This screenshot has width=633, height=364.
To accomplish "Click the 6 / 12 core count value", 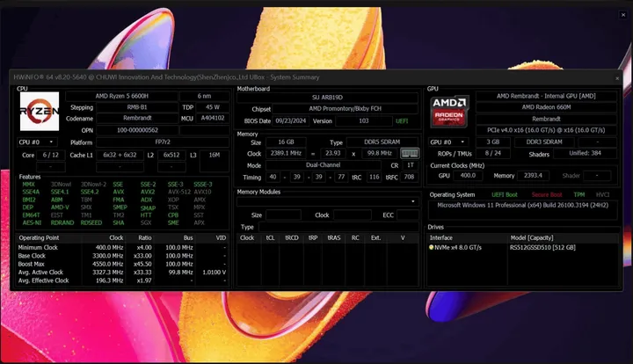I will coord(51,155).
